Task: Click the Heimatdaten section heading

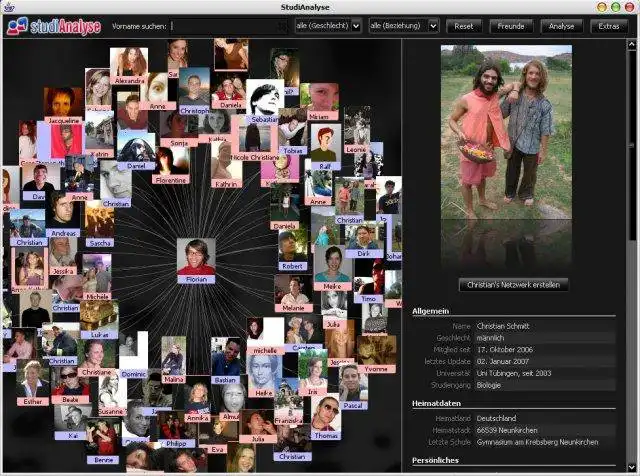Action: coord(436,403)
